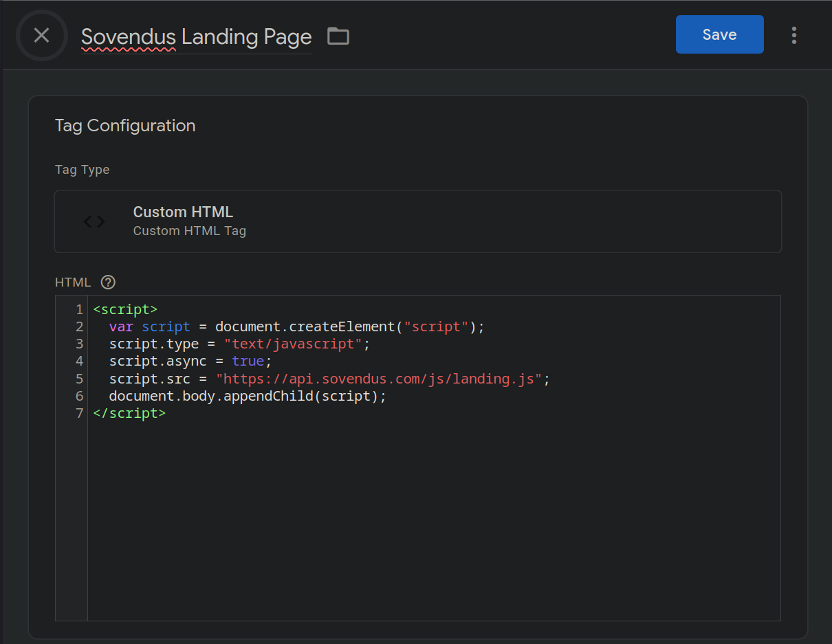Click the closing </script> tag on line 7

(129, 413)
